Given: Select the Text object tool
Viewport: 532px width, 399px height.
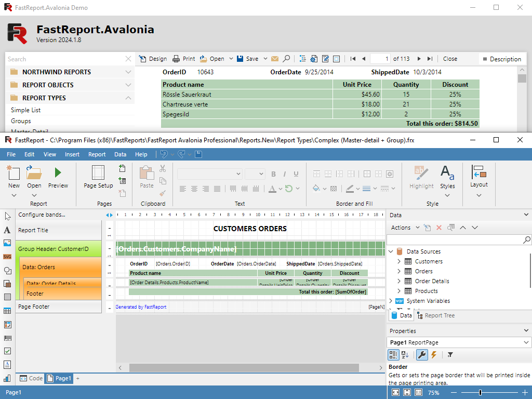Looking at the screenshot, I should (7, 230).
